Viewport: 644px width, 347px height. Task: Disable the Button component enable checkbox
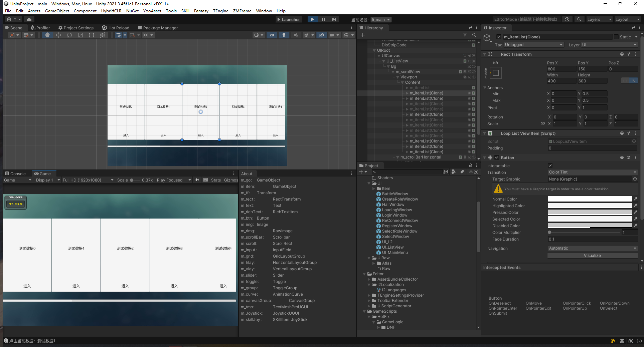(497, 157)
